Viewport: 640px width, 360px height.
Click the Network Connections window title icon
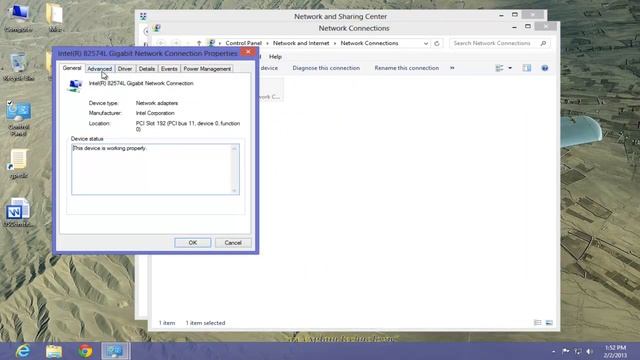pos(157,28)
